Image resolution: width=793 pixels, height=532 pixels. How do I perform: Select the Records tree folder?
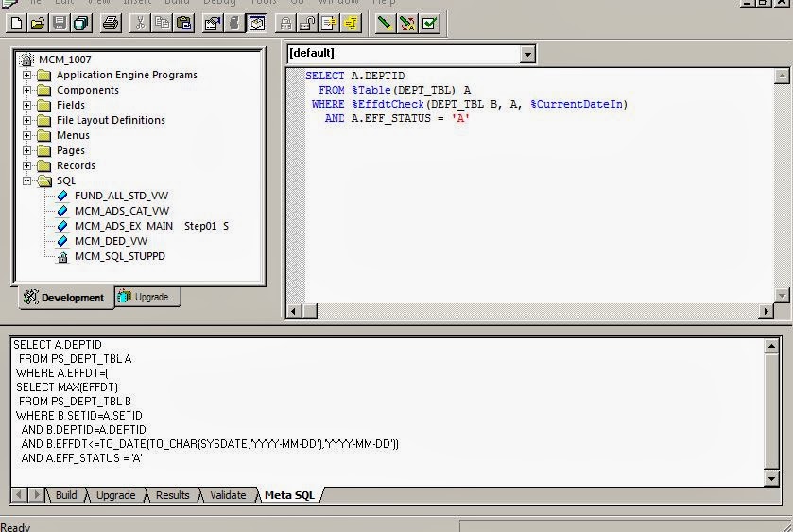coord(76,166)
